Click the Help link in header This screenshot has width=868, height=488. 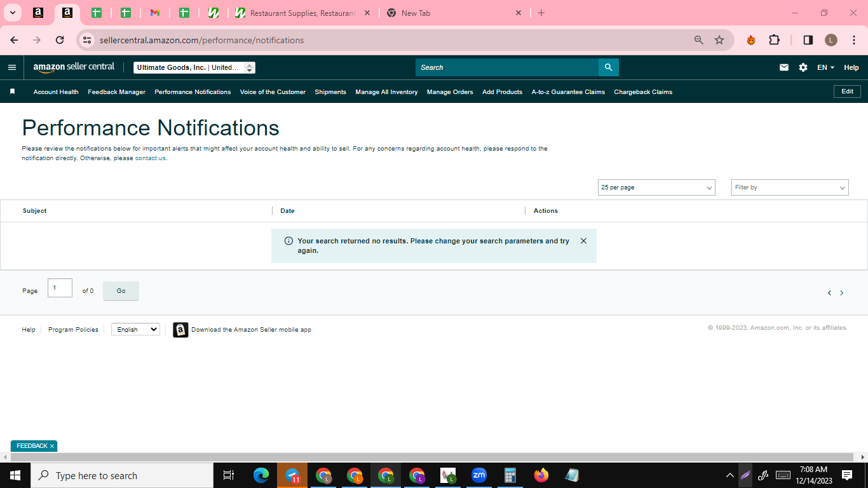tap(851, 67)
